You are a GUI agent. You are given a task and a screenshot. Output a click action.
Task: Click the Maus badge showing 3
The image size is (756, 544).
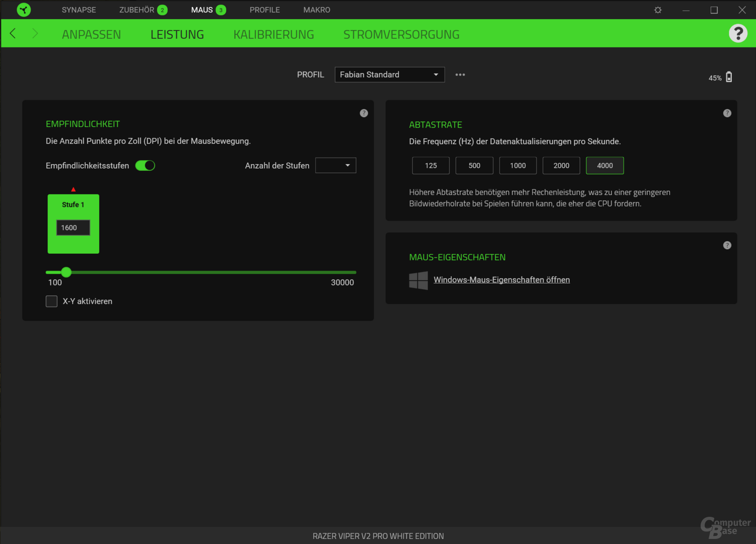pyautogui.click(x=221, y=10)
